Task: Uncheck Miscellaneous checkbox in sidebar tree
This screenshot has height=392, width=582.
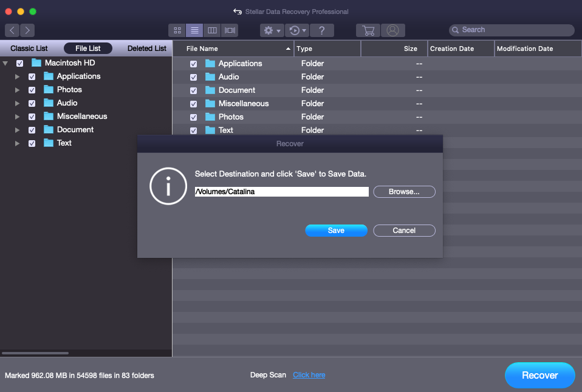Action: click(x=32, y=117)
